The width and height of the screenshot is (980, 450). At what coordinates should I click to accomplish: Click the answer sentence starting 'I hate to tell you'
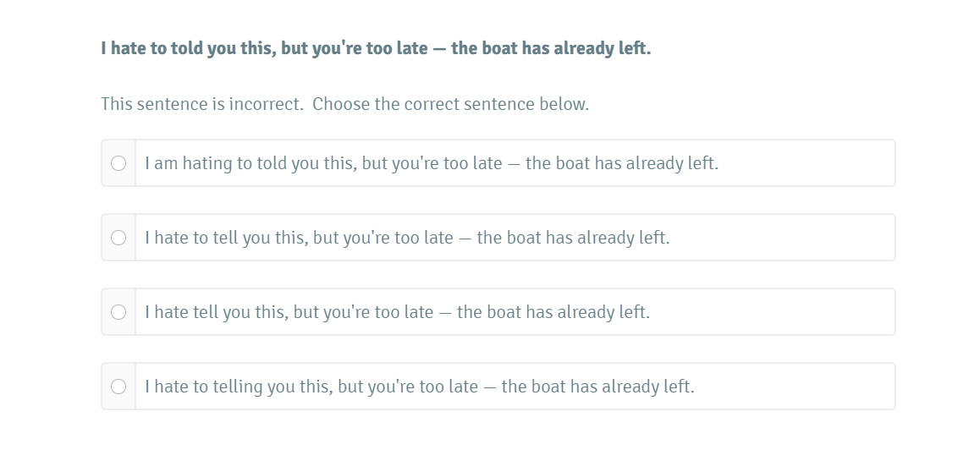[406, 238]
